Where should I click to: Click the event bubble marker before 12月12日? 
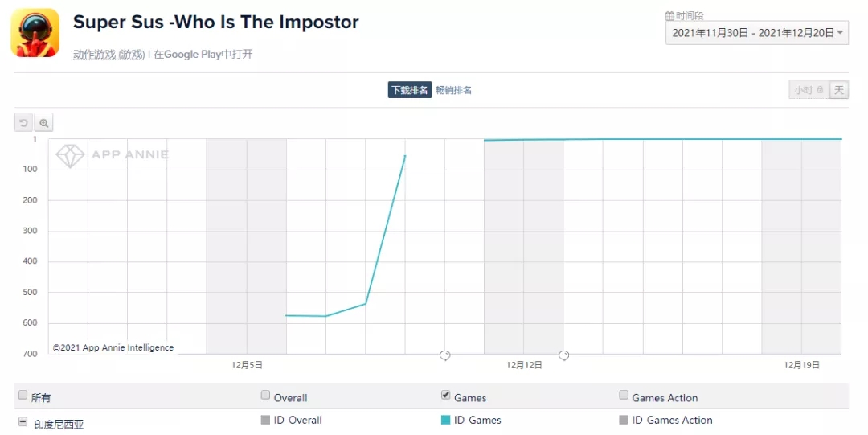(444, 355)
